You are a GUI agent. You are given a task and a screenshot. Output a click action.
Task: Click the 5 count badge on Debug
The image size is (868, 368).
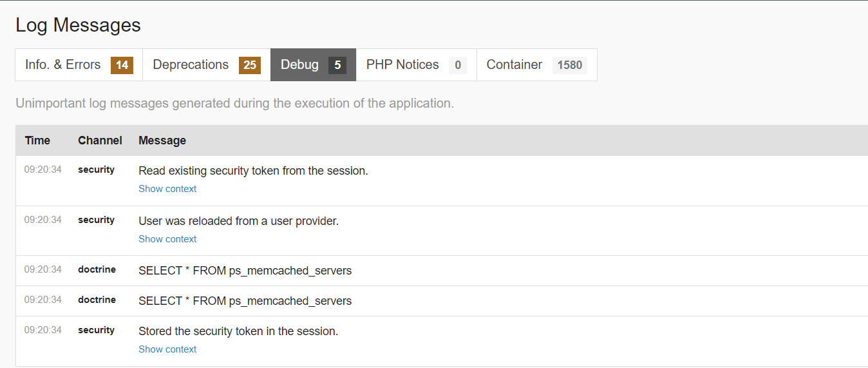337,65
